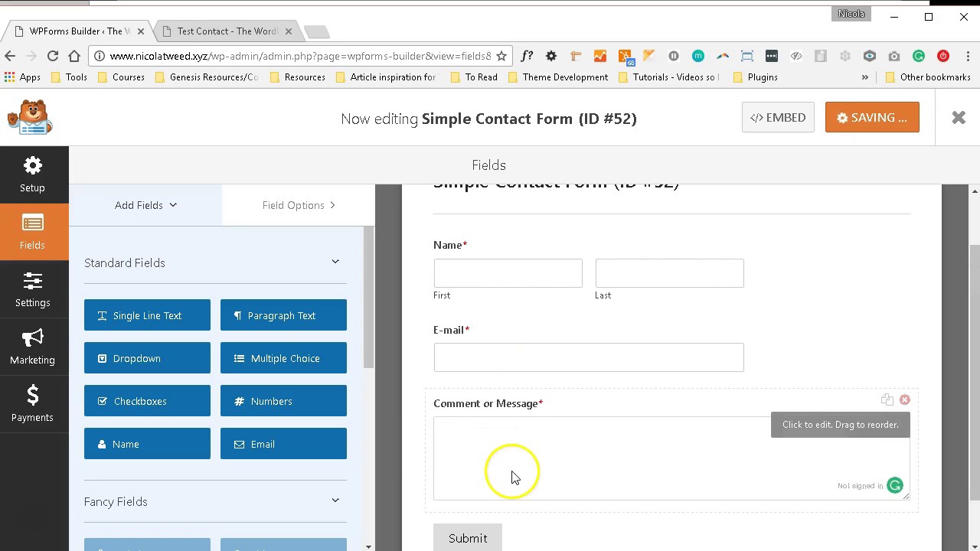The height and width of the screenshot is (551, 980).
Task: Click the First name input box
Action: [508, 273]
